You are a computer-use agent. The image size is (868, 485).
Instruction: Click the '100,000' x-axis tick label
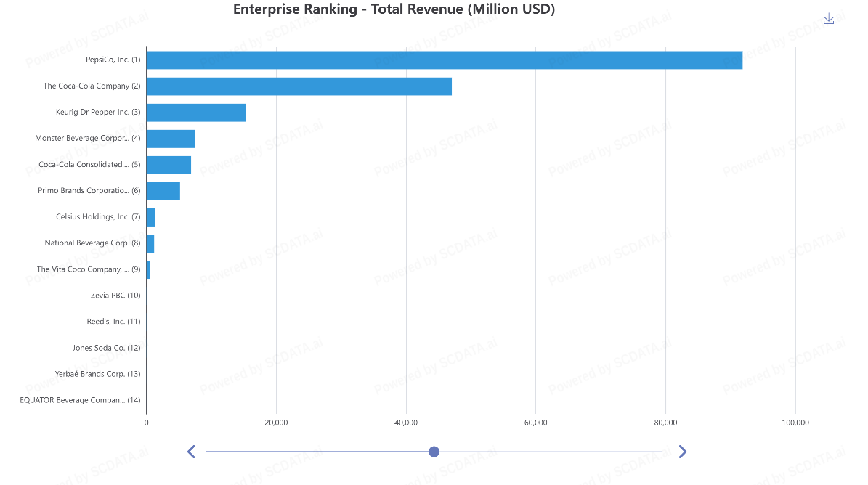(x=795, y=423)
